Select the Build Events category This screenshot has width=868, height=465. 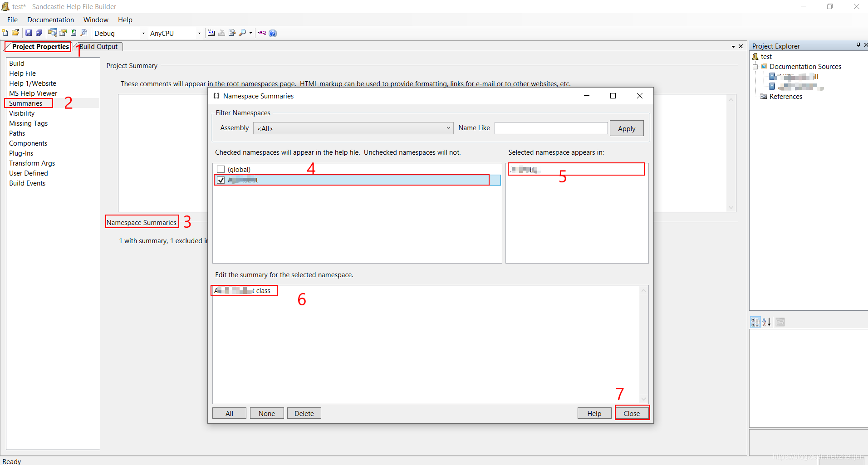(x=27, y=183)
